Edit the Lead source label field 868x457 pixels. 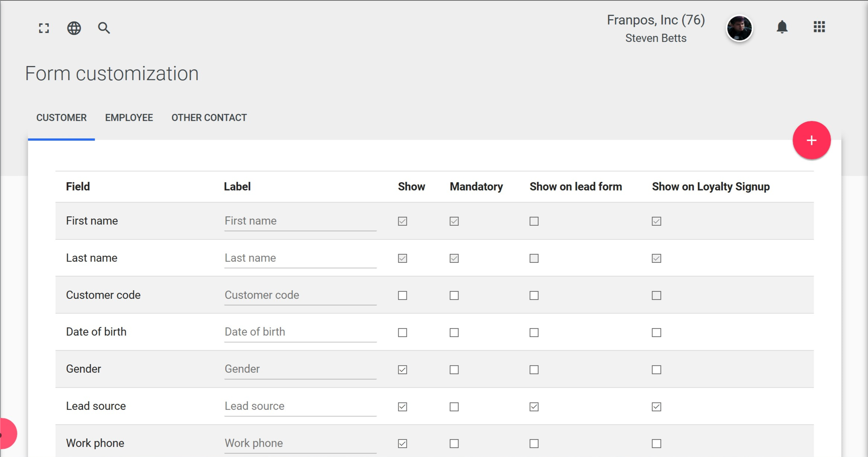point(300,406)
